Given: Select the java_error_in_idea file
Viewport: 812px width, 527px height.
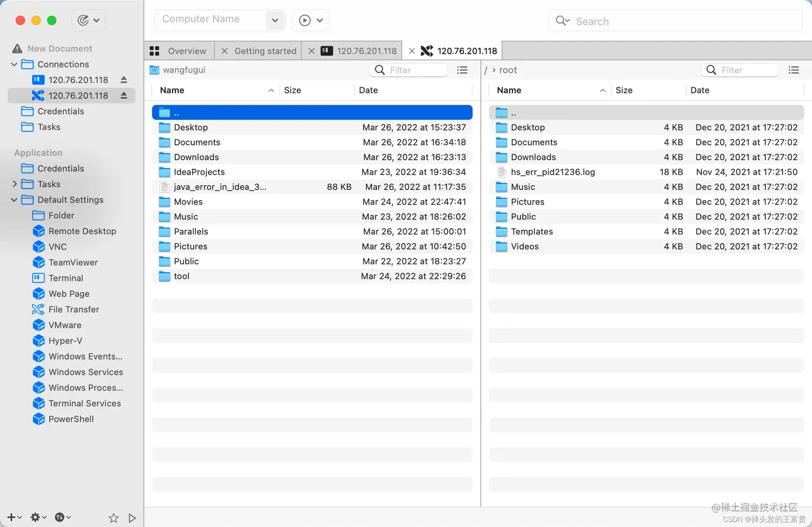Looking at the screenshot, I should click(312, 187).
